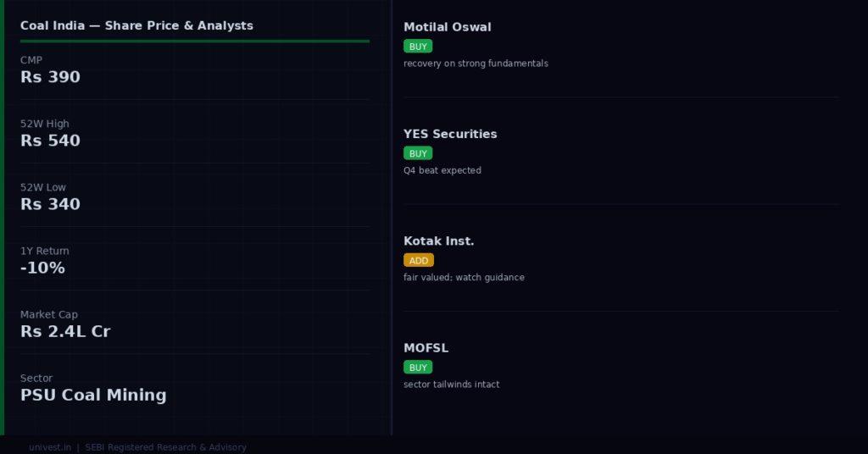The image size is (868, 454).
Task: Click the 'Rs 340' value
Action: click(x=50, y=204)
